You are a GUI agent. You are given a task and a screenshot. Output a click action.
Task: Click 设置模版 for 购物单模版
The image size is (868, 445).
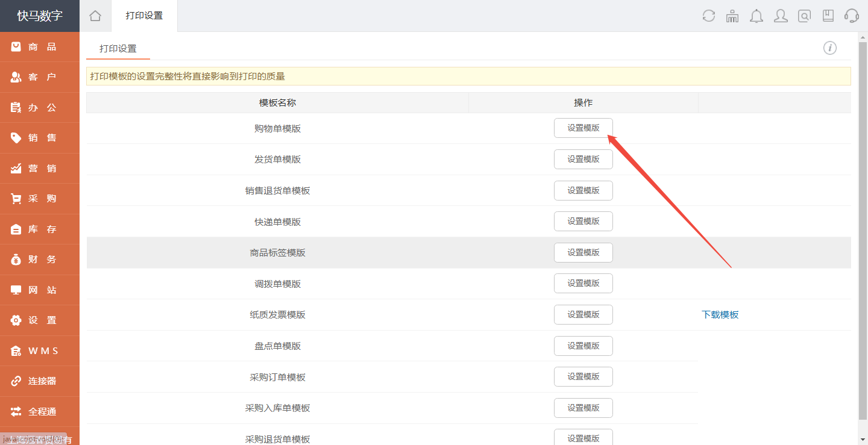coord(583,128)
